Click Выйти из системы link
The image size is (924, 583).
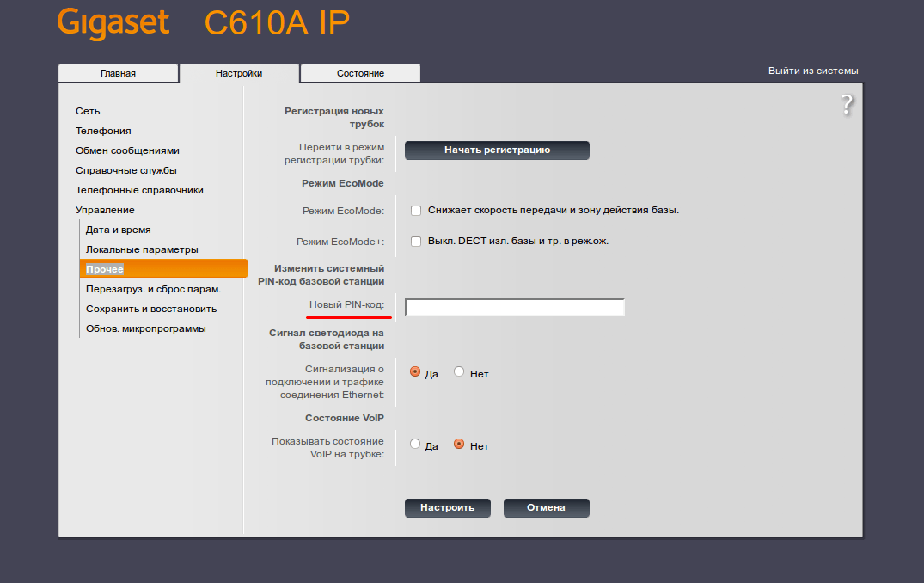point(812,71)
